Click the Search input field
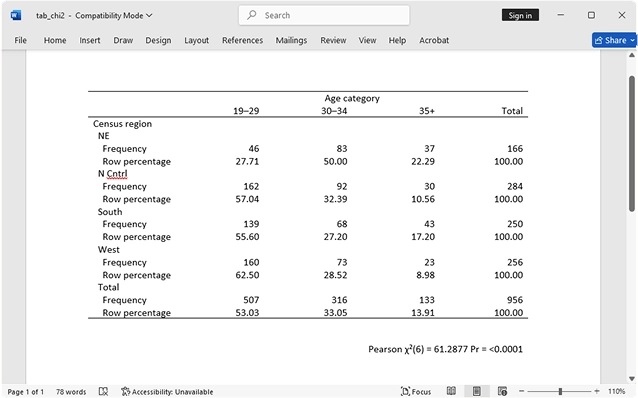The width and height of the screenshot is (638, 398). pos(324,15)
